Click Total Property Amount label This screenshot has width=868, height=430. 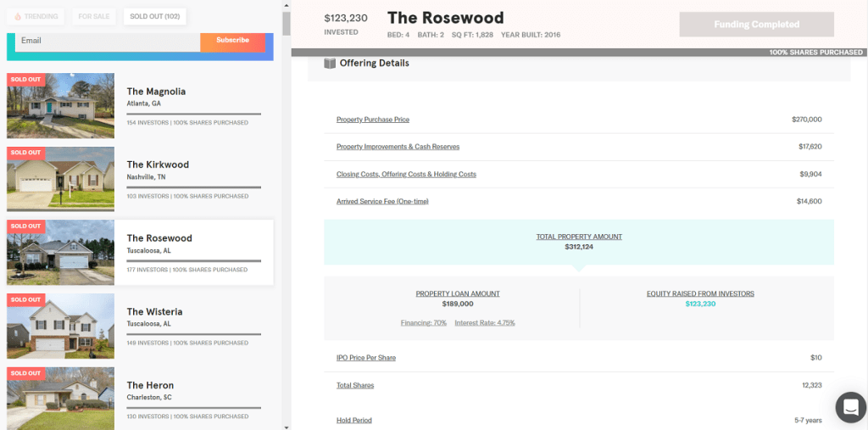tap(579, 237)
